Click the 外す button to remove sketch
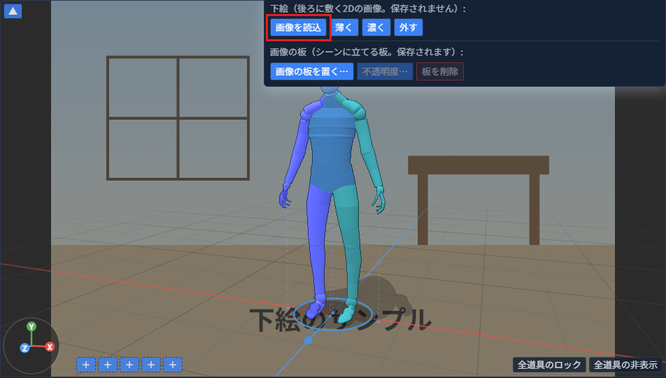666x378 pixels. [408, 28]
